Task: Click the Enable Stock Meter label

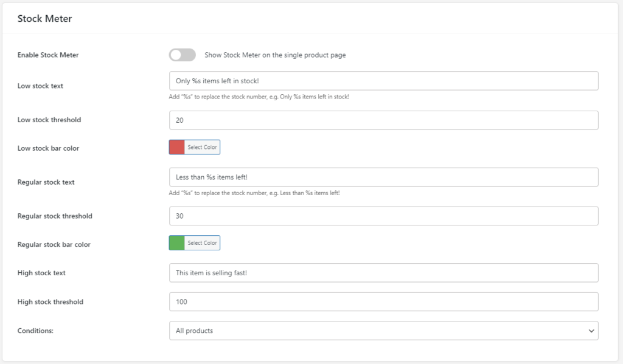Action: [47, 55]
